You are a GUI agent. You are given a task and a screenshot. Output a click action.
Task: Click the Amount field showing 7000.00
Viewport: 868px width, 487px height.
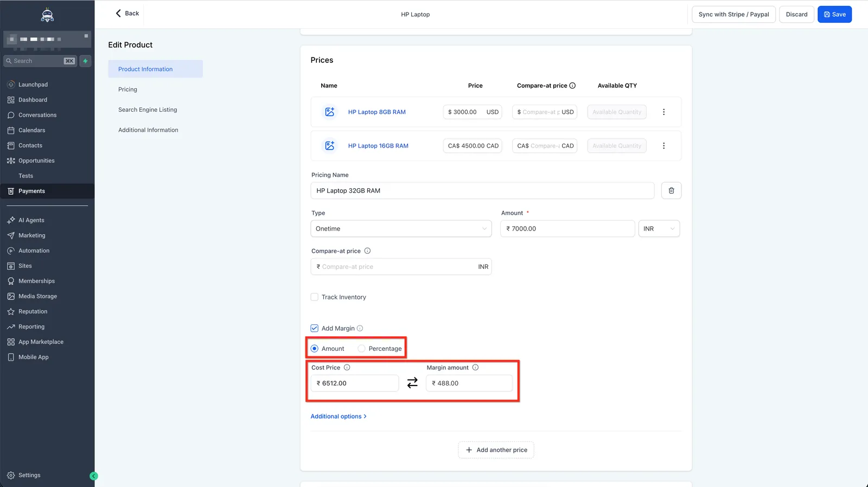click(567, 228)
